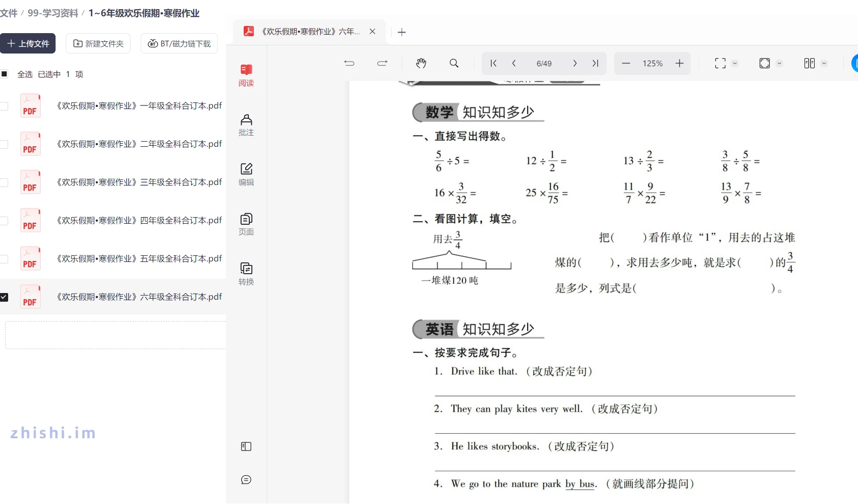This screenshot has height=504, width=858.
Task: Open the feedback chat bubble icon
Action: pyautogui.click(x=246, y=480)
